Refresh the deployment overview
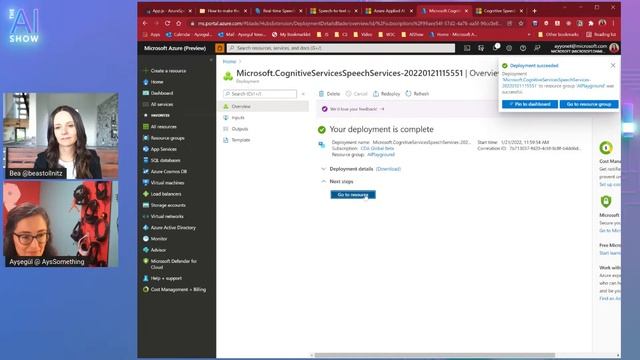This screenshot has height=360, width=640. click(417, 94)
